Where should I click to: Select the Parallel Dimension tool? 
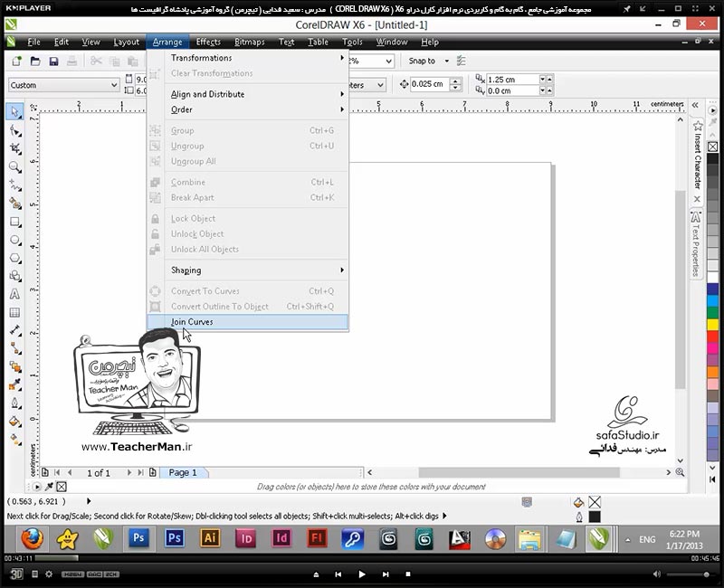(15, 330)
